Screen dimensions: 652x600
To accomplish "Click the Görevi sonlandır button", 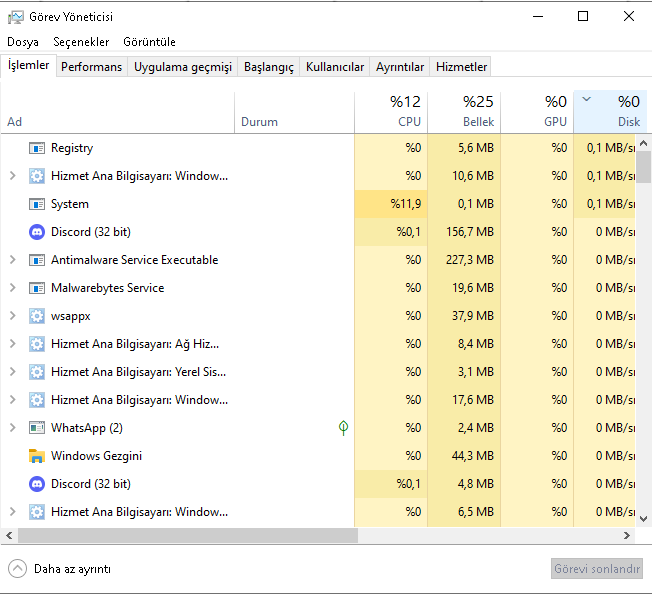I will pos(597,569).
